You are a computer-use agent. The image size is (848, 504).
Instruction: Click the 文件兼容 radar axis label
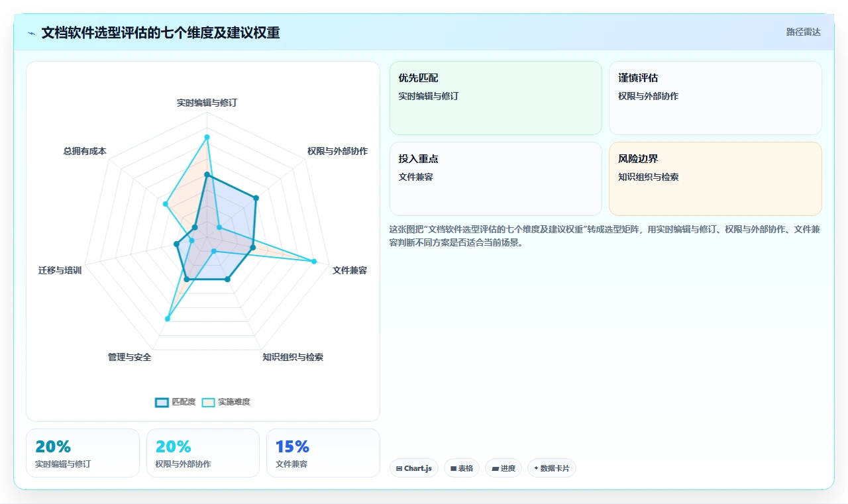(350, 270)
